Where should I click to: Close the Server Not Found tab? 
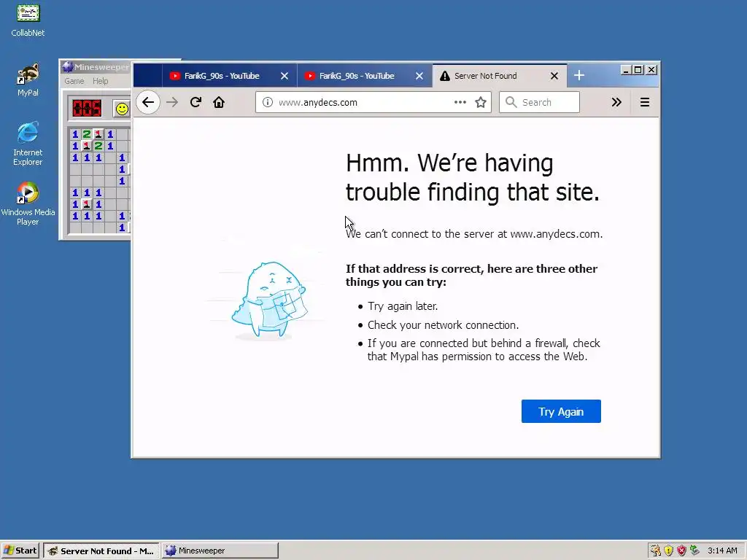point(554,76)
